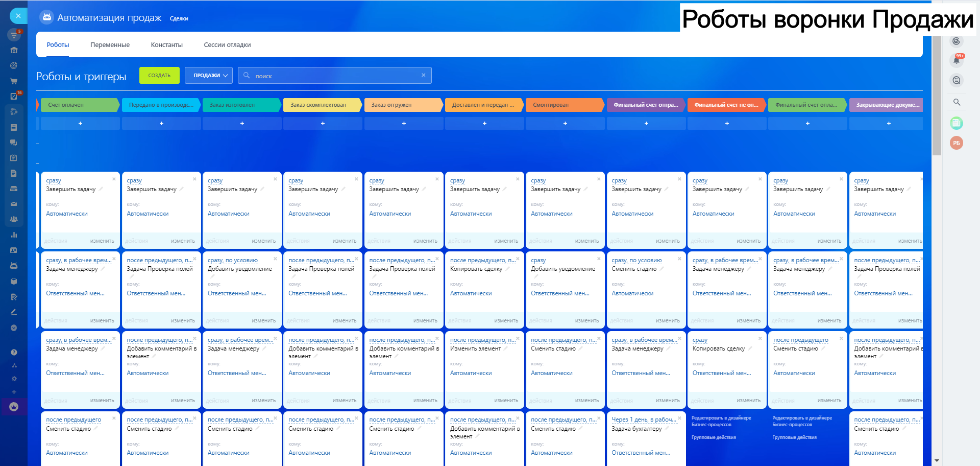Add a robot to Заказ изготовлен stage
The width and height of the screenshot is (980, 466).
pos(242,123)
